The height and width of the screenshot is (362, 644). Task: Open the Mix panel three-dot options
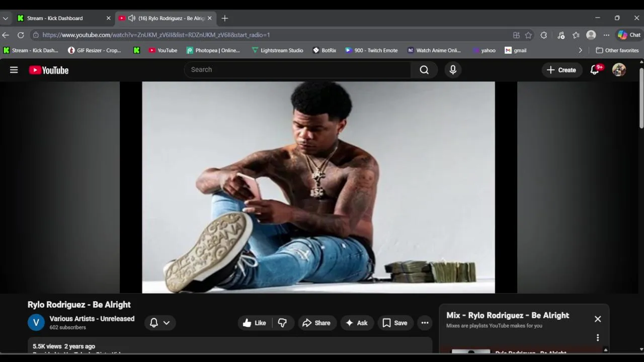[x=598, y=338]
